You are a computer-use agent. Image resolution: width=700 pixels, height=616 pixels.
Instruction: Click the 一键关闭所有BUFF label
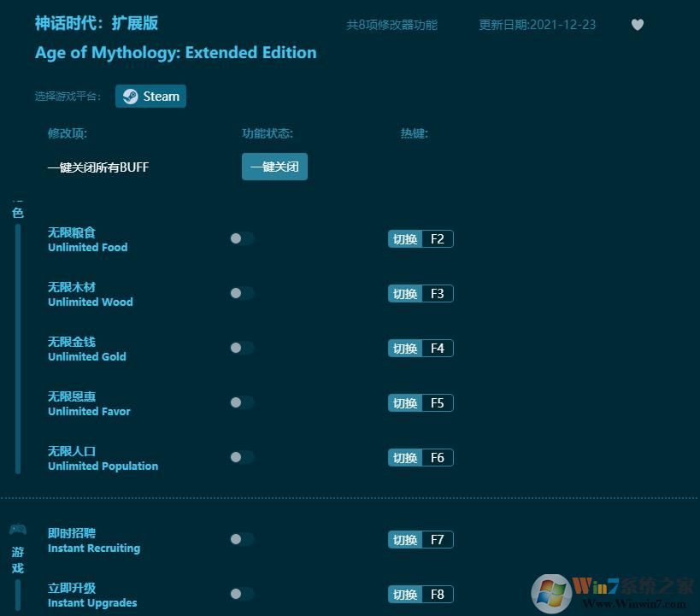pyautogui.click(x=98, y=167)
